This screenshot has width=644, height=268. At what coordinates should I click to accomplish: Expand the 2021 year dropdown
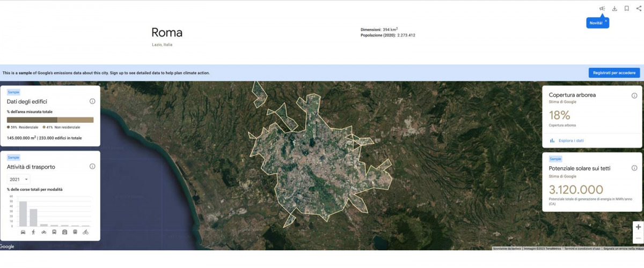(19, 180)
